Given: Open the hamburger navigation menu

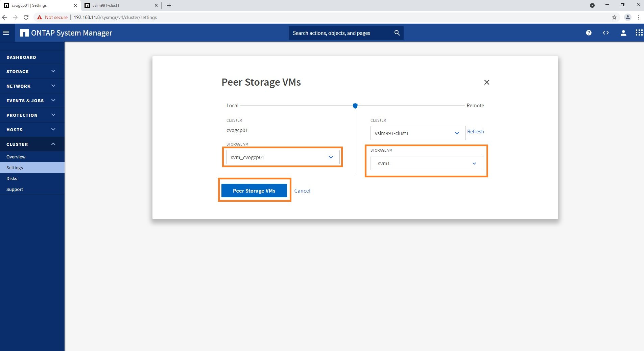Looking at the screenshot, I should (6, 33).
